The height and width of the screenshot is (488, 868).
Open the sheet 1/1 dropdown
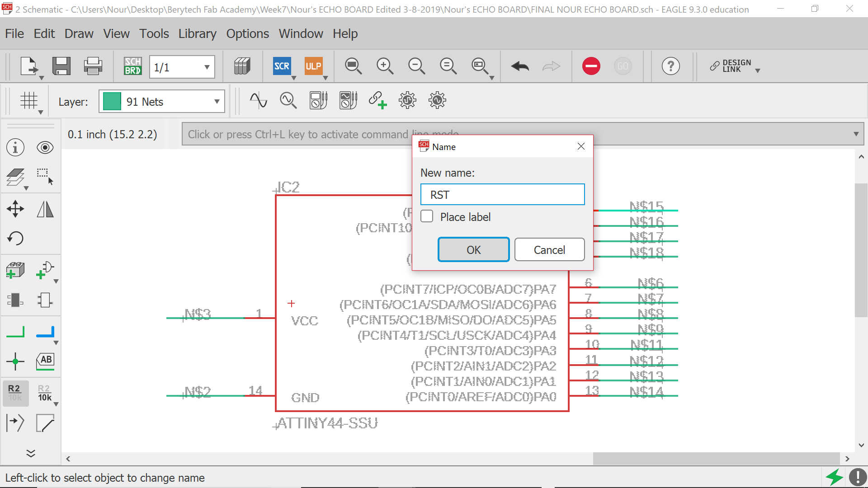(207, 67)
